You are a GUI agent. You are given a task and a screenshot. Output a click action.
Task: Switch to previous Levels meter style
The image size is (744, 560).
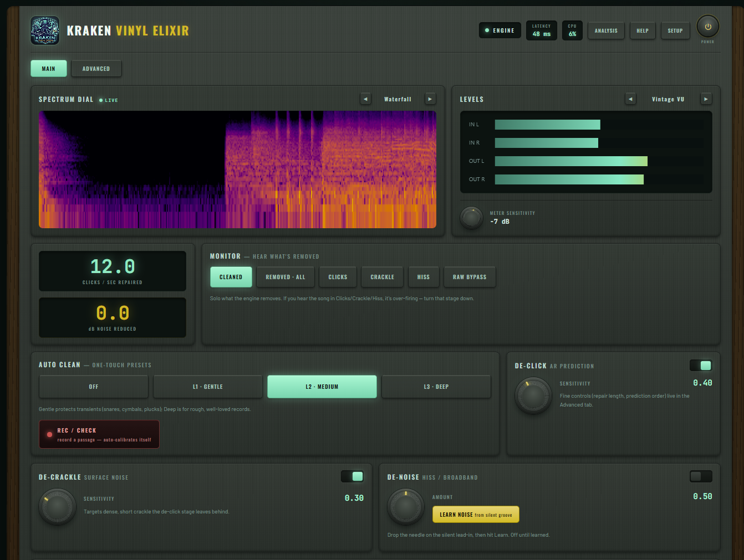coord(630,99)
